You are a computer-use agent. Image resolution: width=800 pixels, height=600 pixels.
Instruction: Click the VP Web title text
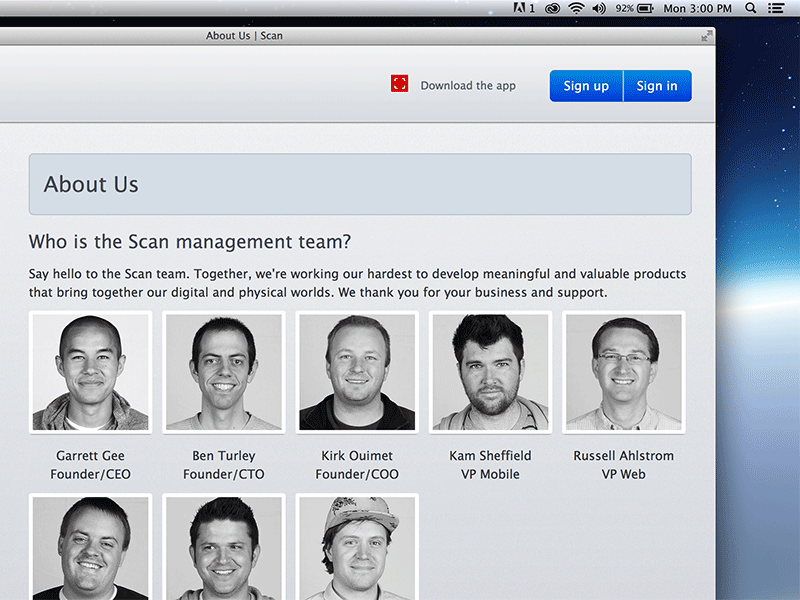[x=623, y=474]
